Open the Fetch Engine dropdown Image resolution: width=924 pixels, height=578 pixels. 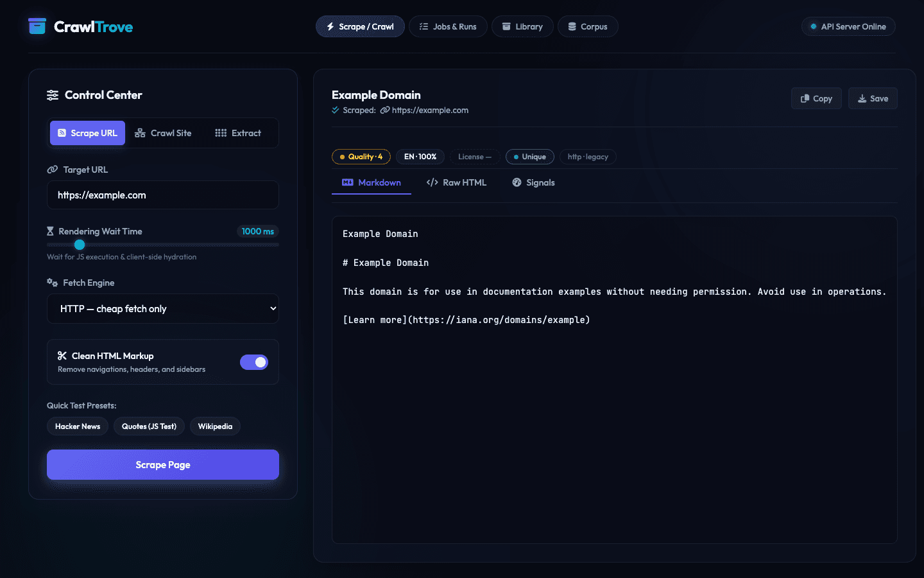pos(163,309)
